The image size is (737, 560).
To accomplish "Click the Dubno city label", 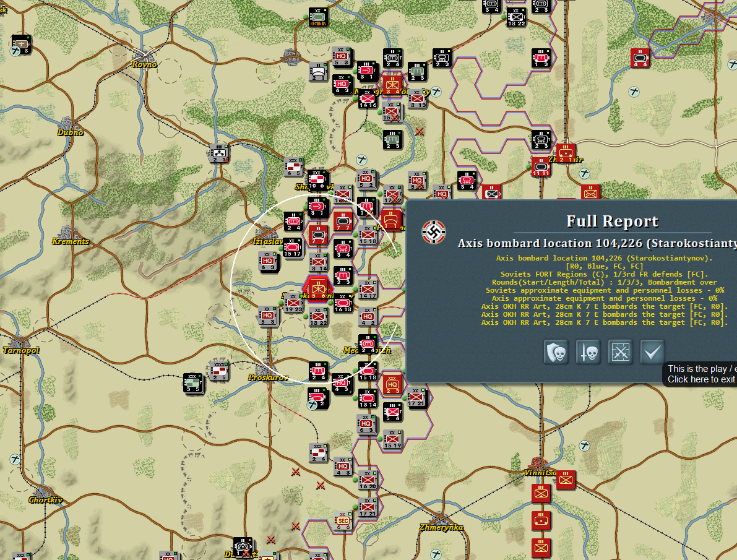I will point(71,132).
